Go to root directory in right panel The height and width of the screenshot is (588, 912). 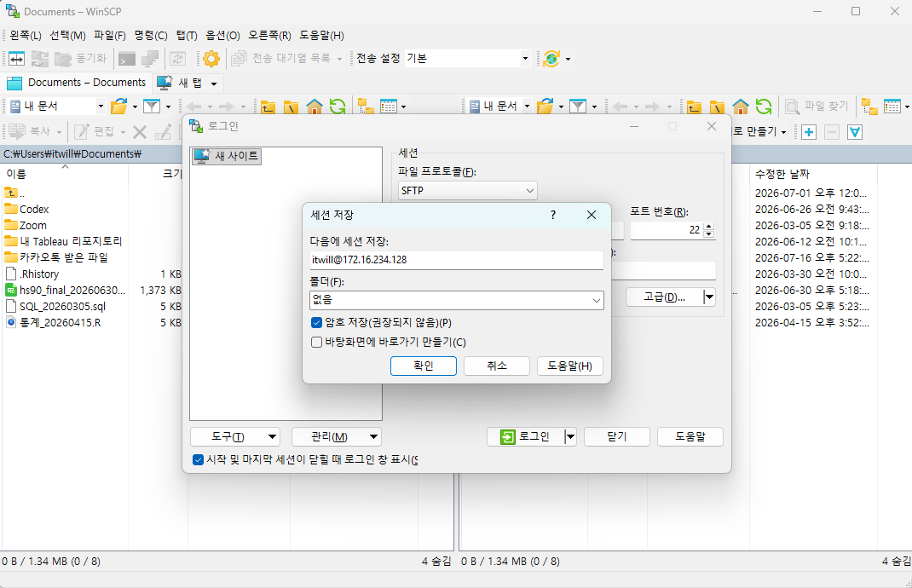tap(717, 107)
